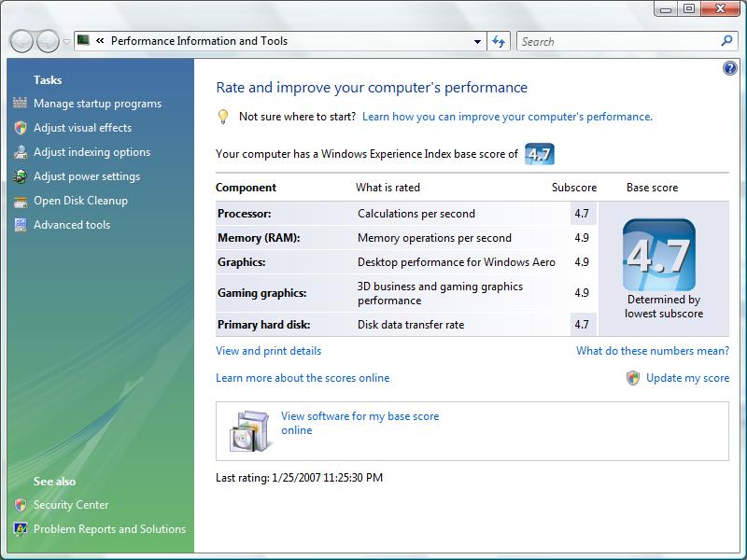Click the Manage startup programs icon
The width and height of the screenshot is (747, 560).
point(20,103)
